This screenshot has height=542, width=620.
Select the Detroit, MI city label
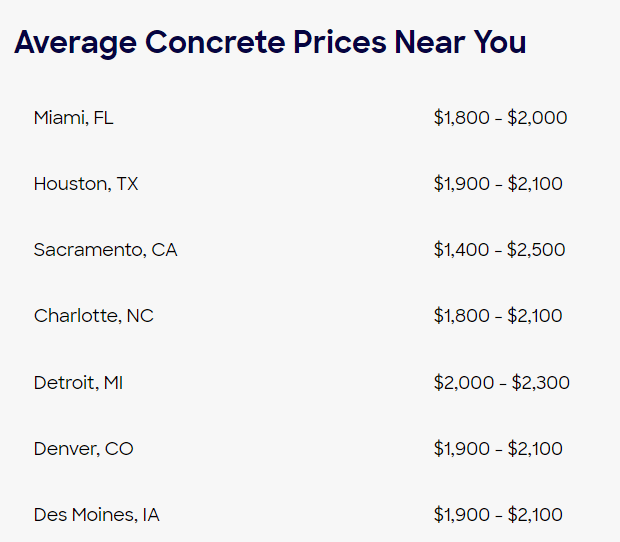tap(78, 383)
